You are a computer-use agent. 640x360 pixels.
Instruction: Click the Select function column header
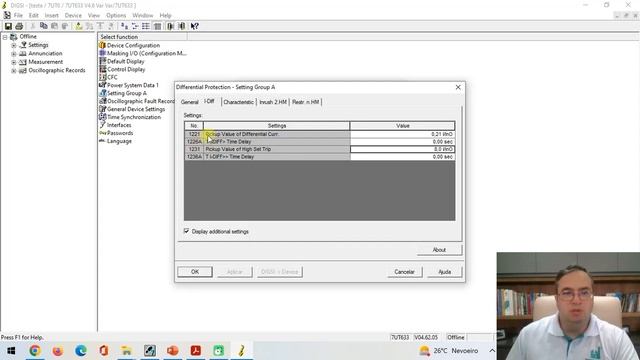pos(142,37)
